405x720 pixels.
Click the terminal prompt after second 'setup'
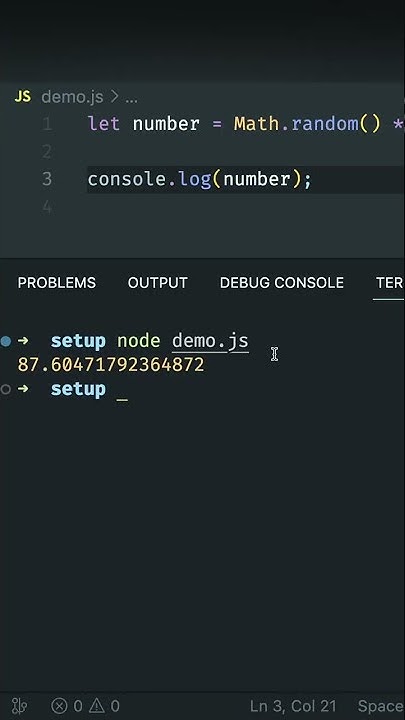pyautogui.click(x=122, y=390)
